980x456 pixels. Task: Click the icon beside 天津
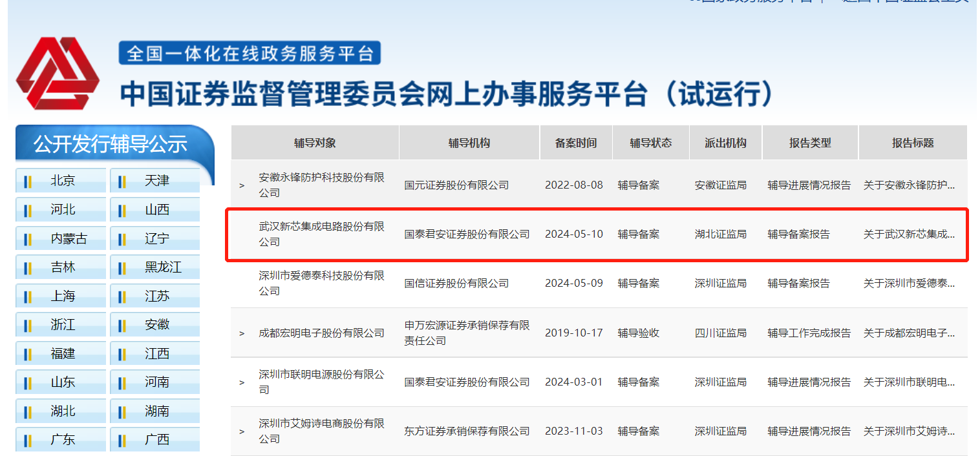click(122, 181)
